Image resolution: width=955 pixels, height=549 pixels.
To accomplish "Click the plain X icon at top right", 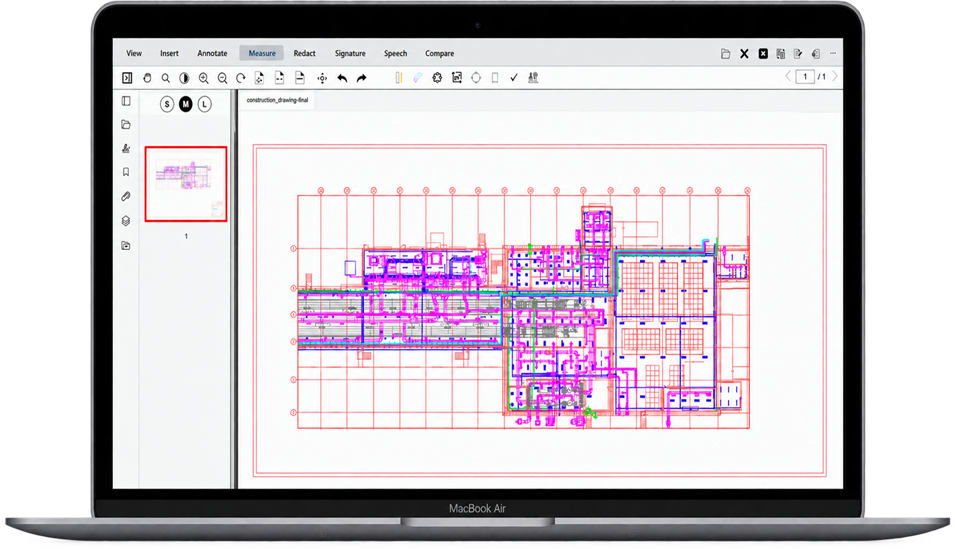I will click(744, 54).
